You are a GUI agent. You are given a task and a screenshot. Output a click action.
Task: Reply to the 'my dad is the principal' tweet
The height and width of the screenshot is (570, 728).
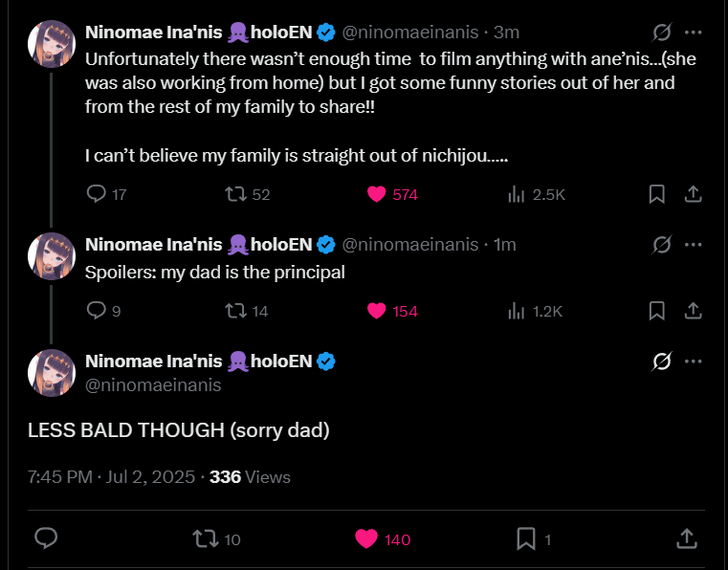tap(97, 311)
